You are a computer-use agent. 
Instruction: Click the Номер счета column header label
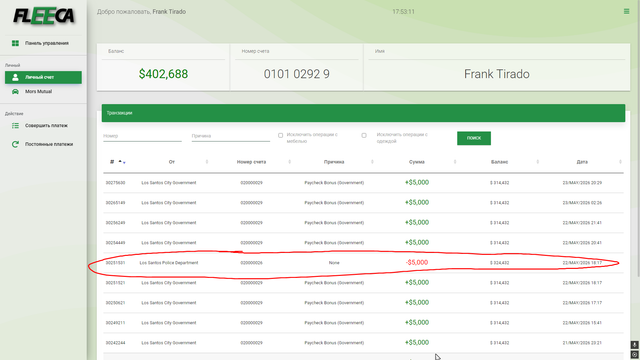(251, 162)
